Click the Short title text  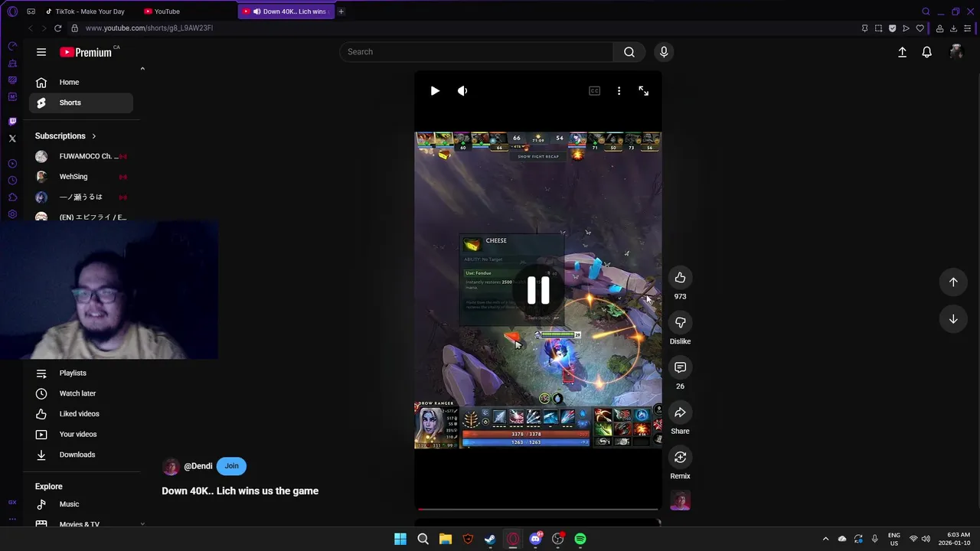pyautogui.click(x=240, y=491)
